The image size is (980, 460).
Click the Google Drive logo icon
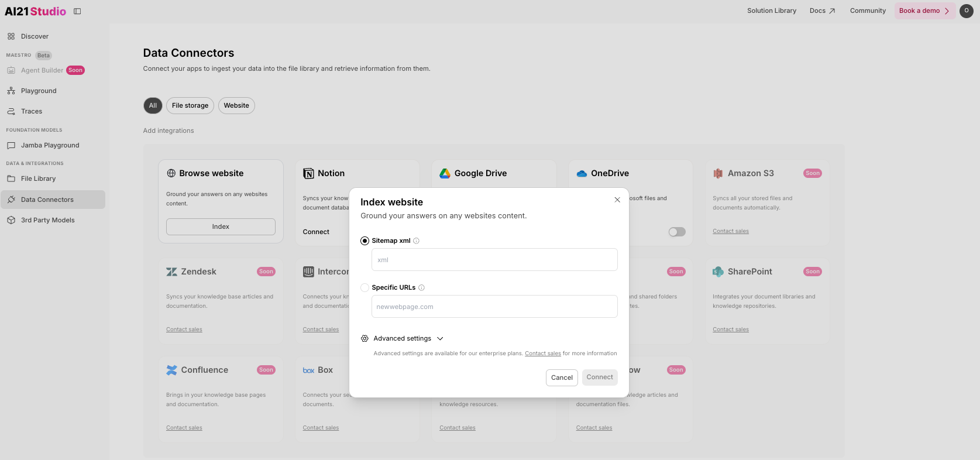click(x=445, y=173)
